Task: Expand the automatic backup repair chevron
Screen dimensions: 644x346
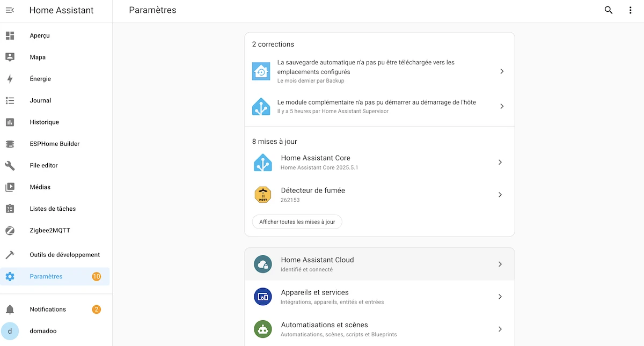Action: pos(502,71)
